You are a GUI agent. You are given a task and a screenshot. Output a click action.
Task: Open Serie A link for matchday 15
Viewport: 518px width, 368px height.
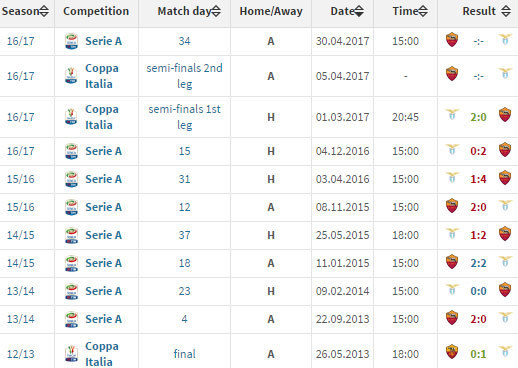(103, 151)
